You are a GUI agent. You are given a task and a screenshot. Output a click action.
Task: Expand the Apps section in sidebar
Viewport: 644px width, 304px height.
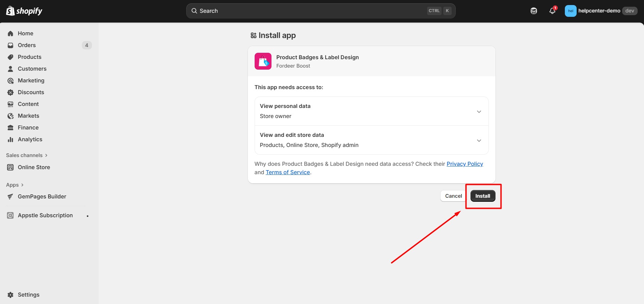[15, 185]
